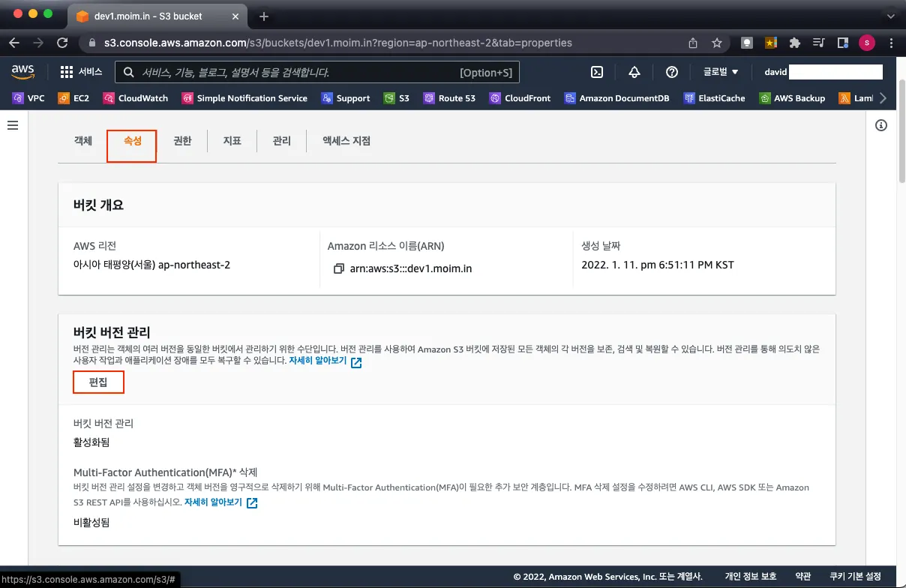Show more service shortcuts with chevron

[x=883, y=98]
